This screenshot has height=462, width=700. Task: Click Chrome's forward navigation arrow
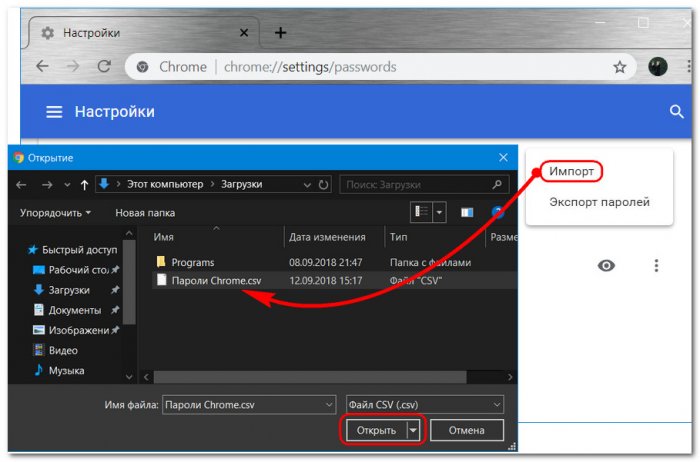tap(73, 67)
